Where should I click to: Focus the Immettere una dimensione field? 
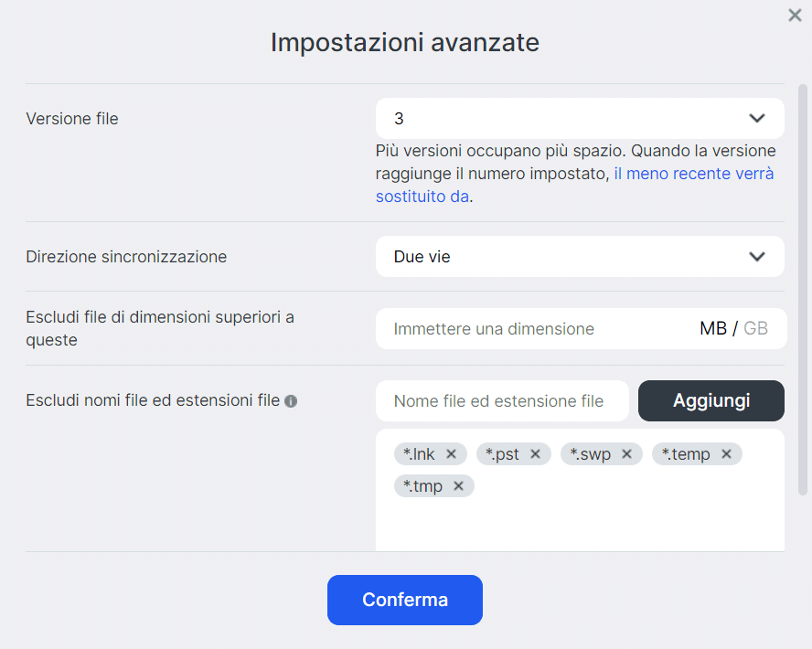pos(535,329)
